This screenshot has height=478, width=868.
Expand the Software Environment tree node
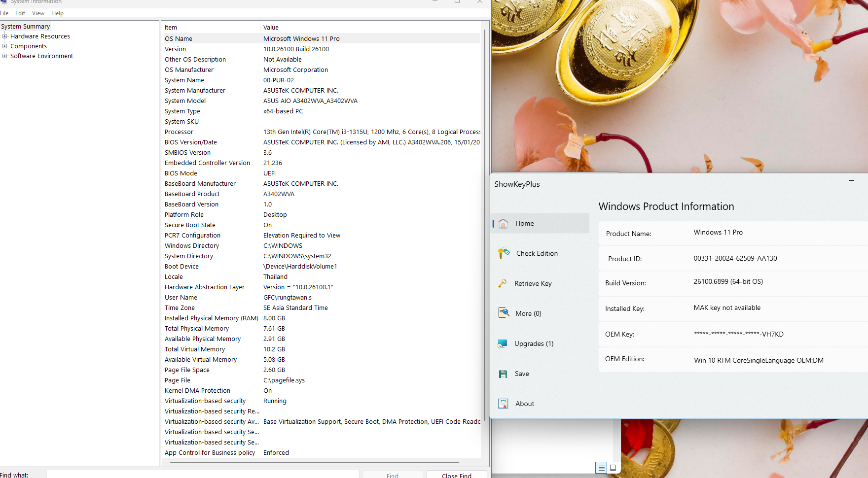point(5,56)
